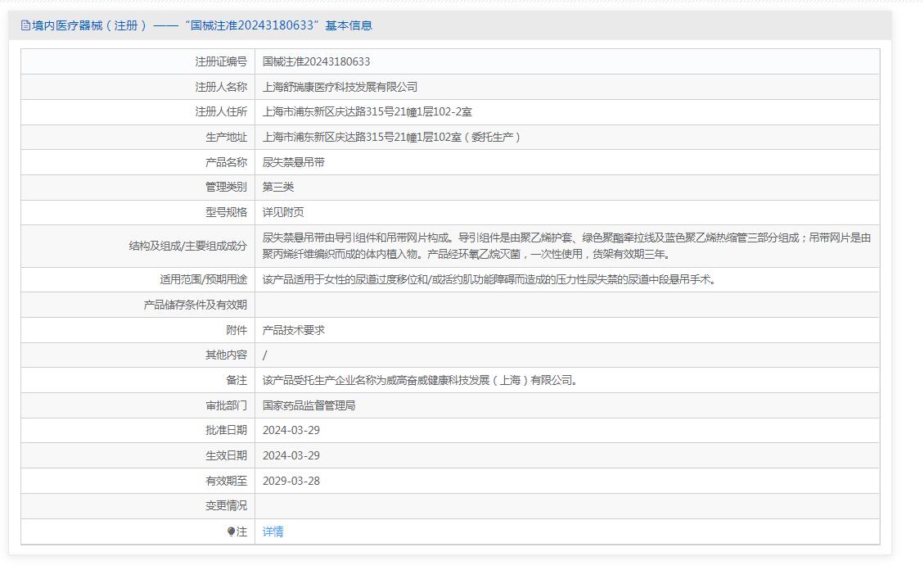Click the 附件 label

237,330
